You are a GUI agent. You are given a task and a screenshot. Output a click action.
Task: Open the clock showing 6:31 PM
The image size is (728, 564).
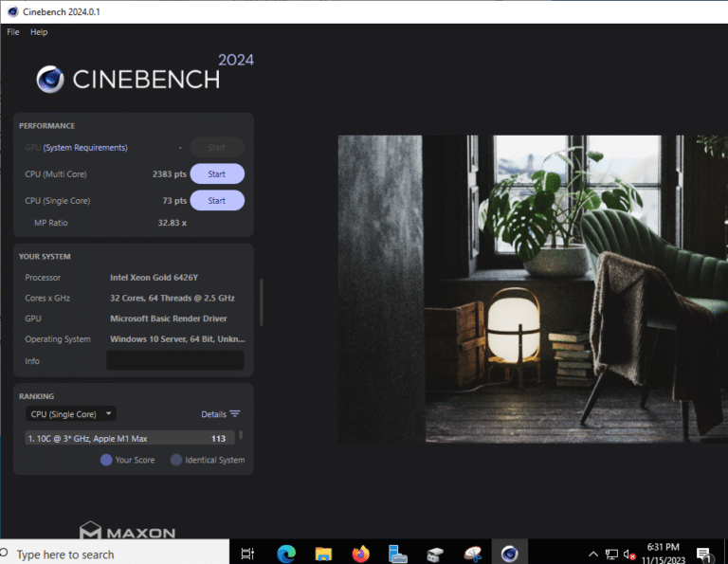click(663, 554)
